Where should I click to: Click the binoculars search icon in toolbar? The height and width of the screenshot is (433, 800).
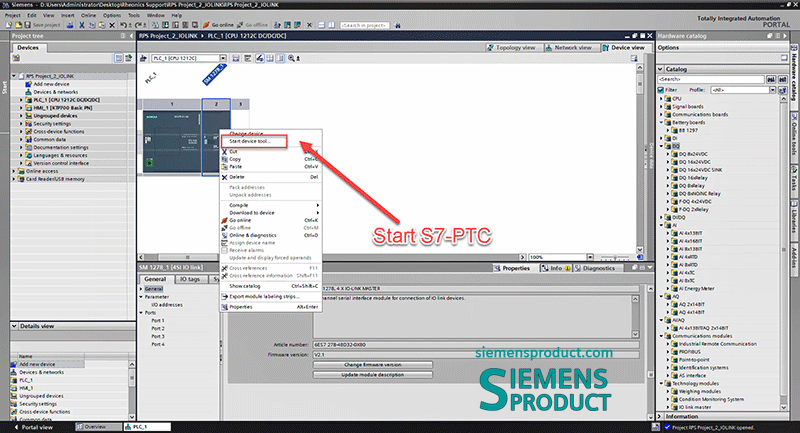tap(397, 24)
